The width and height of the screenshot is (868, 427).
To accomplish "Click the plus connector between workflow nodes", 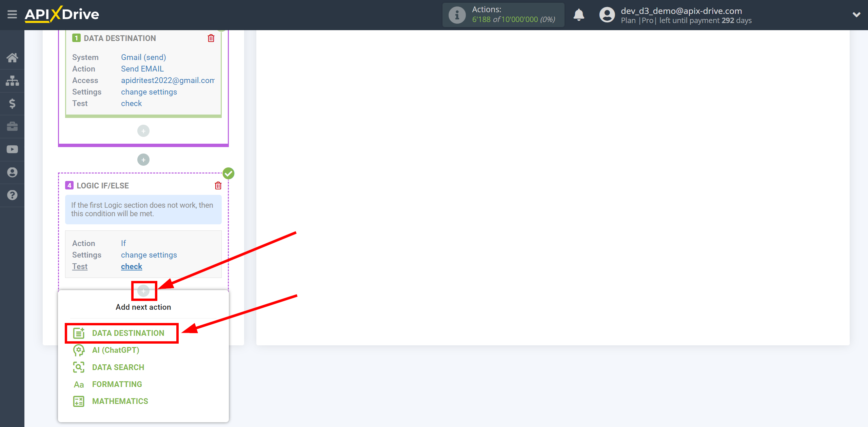I will 143,289.
